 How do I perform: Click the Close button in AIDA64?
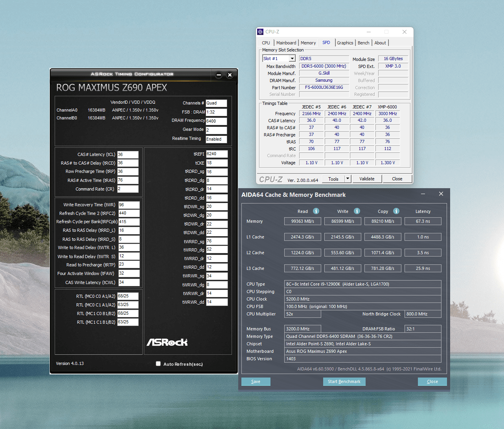tap(432, 381)
